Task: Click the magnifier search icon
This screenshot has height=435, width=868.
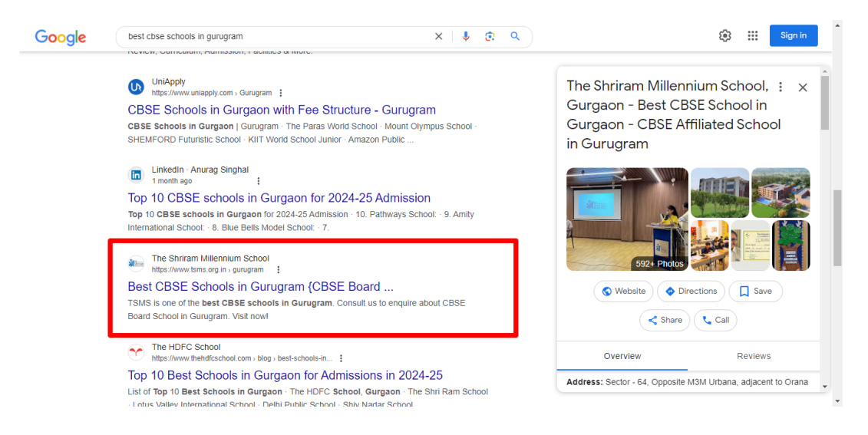Action: tap(515, 36)
